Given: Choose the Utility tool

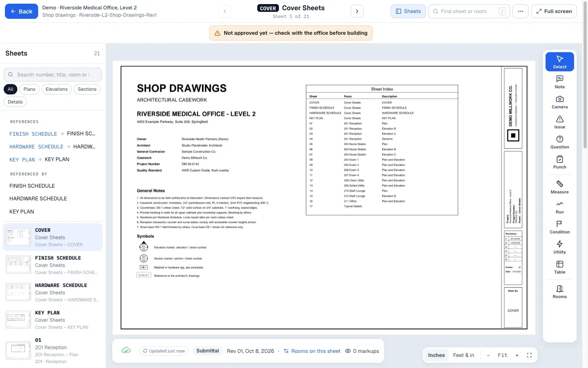Looking at the screenshot, I should tap(559, 247).
